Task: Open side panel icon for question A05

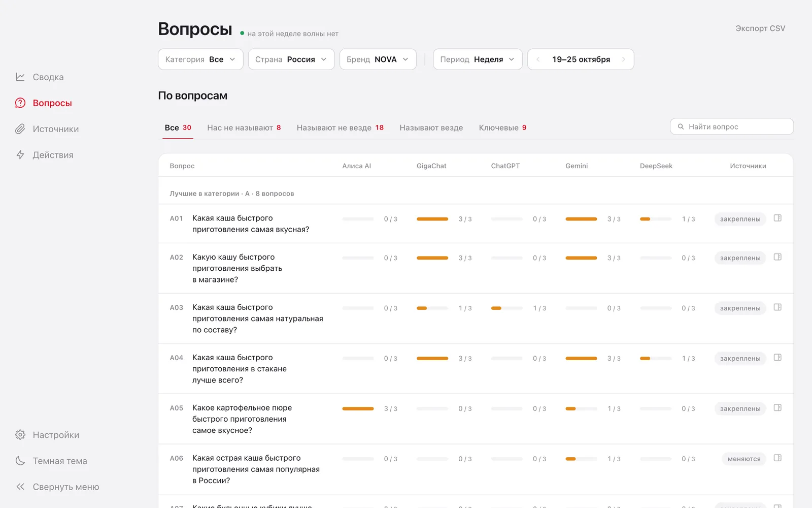Action: (x=777, y=408)
